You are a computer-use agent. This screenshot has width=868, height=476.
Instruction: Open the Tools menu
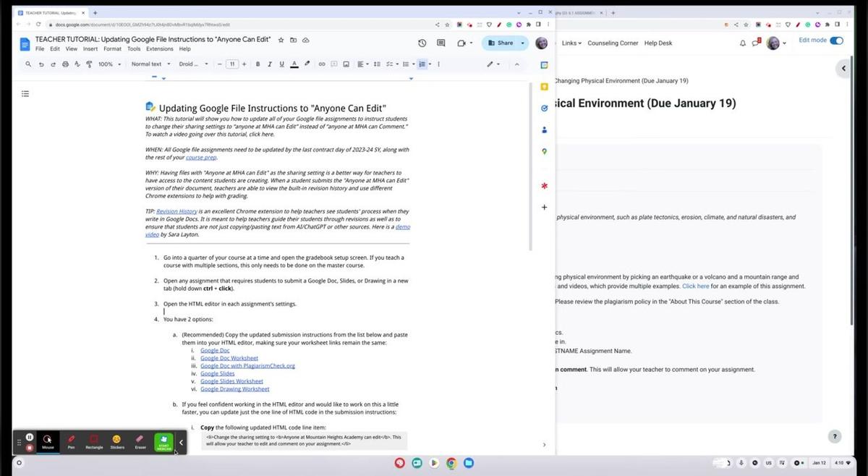134,49
